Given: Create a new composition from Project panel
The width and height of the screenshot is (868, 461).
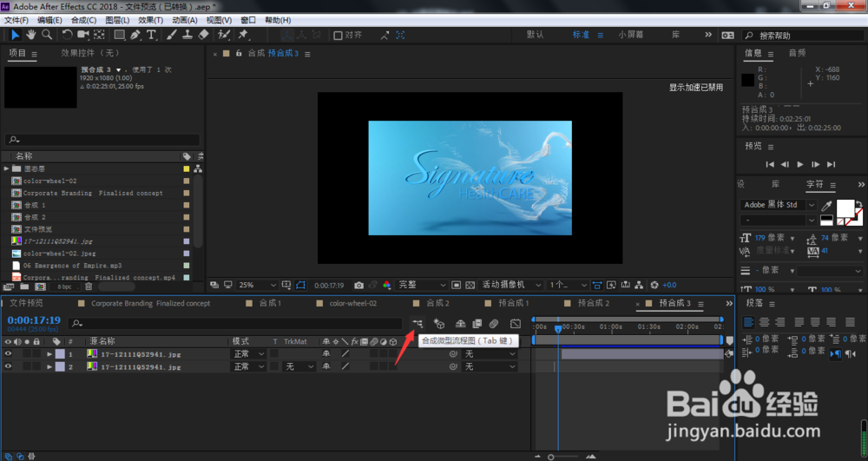Looking at the screenshot, I should click(41, 286).
